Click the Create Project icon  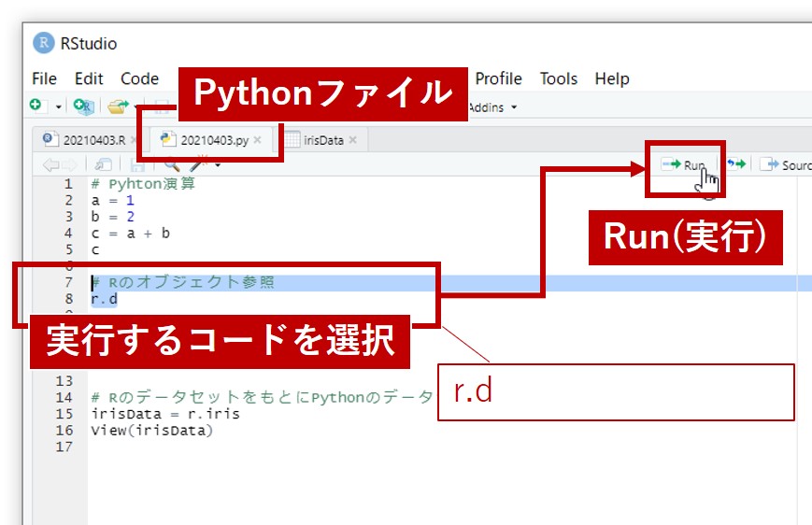tap(85, 107)
